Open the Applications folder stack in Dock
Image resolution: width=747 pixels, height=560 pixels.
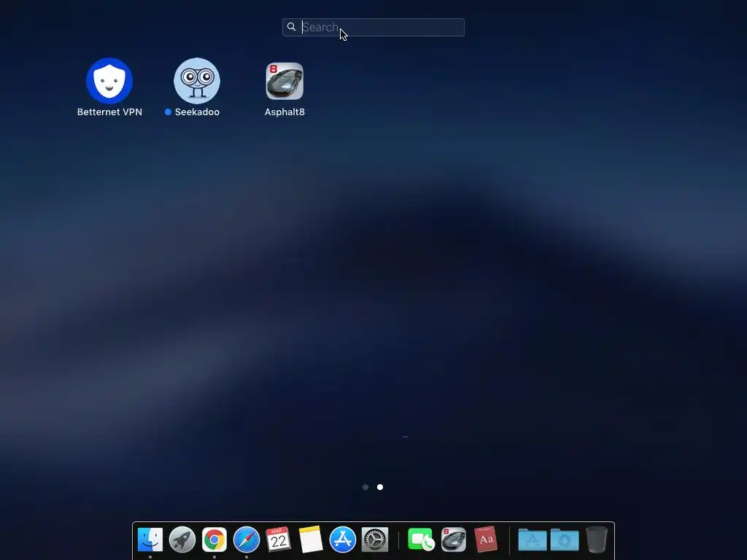[532, 540]
